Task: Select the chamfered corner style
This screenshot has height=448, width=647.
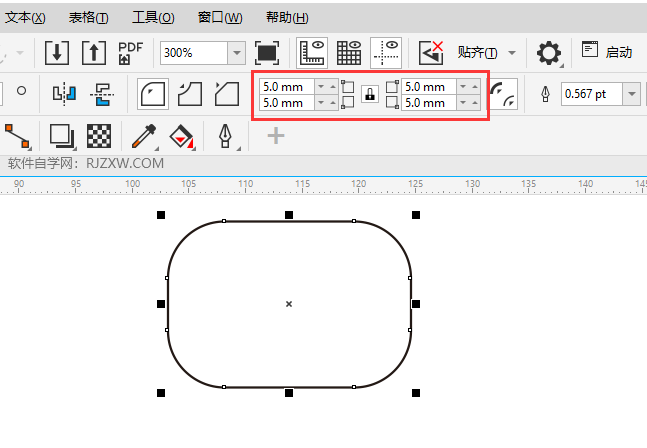Action: point(227,94)
